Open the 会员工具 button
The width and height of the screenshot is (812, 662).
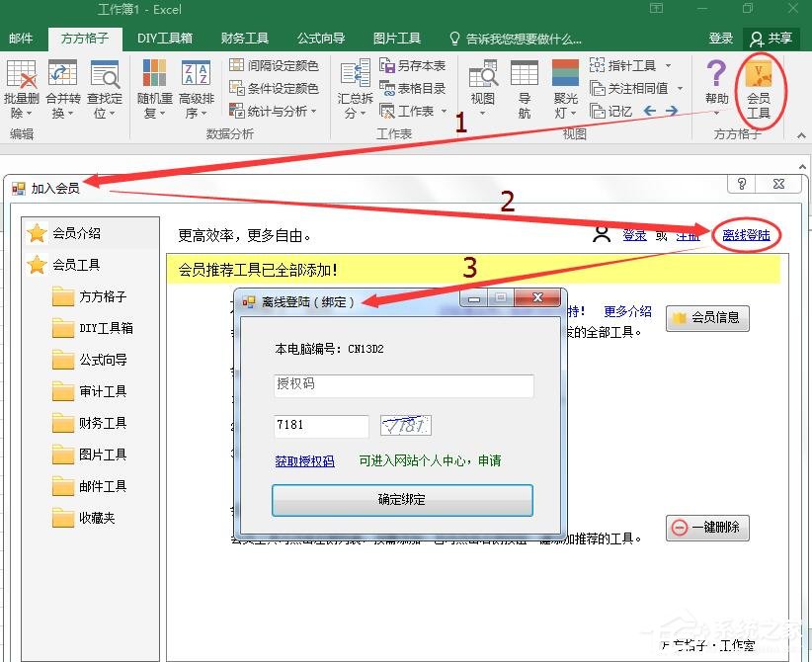(x=758, y=89)
